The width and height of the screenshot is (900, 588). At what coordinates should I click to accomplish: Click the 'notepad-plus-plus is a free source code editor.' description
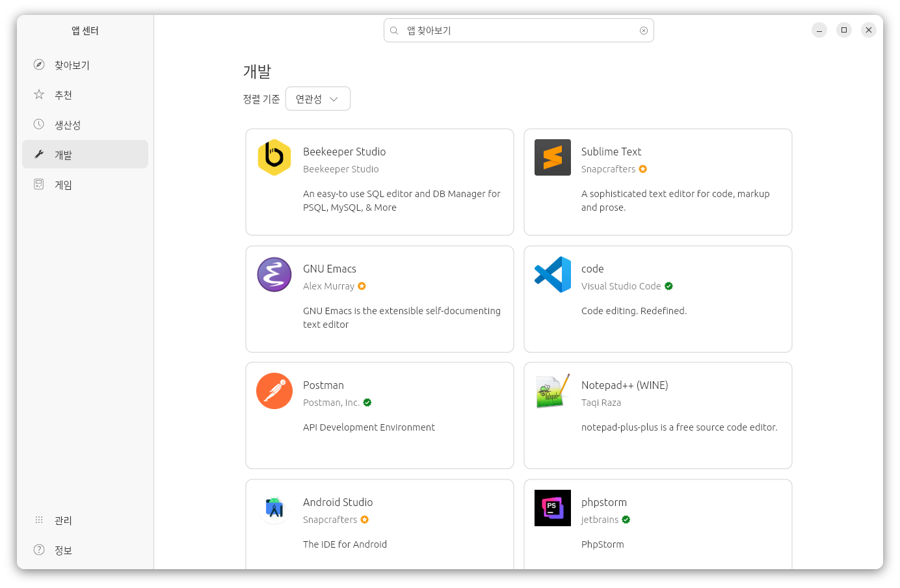pos(680,427)
